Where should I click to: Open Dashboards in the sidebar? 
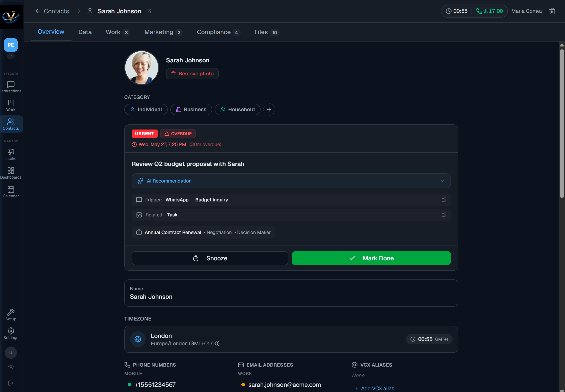point(11,173)
